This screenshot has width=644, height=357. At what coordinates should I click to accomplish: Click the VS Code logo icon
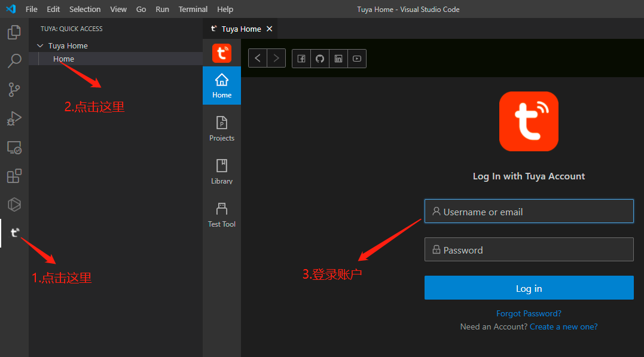click(11, 8)
